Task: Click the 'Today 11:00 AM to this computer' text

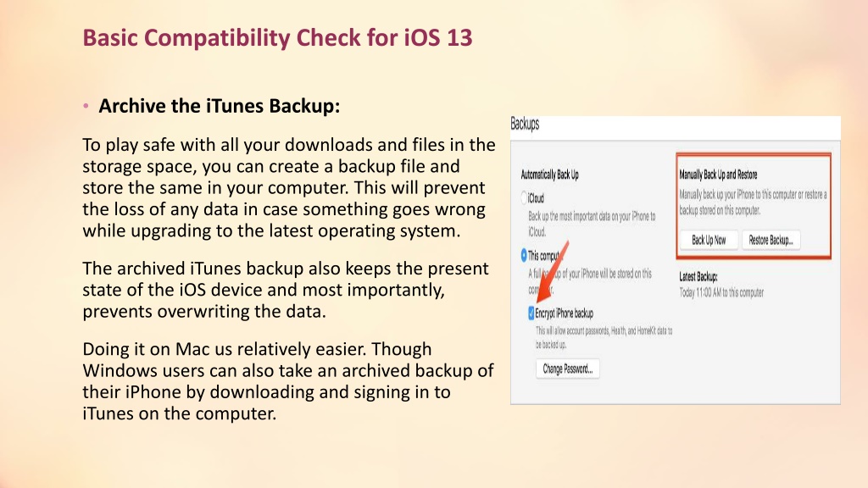Action: [721, 292]
